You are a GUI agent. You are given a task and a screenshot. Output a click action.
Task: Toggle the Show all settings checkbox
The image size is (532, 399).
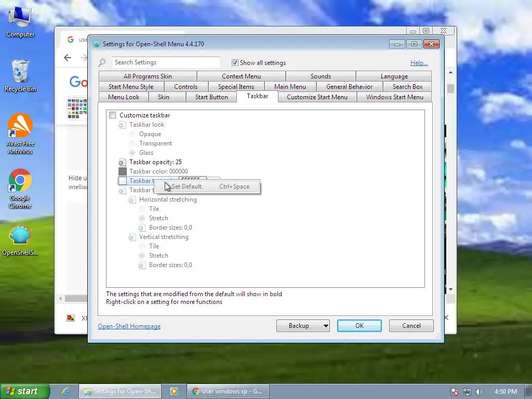235,62
